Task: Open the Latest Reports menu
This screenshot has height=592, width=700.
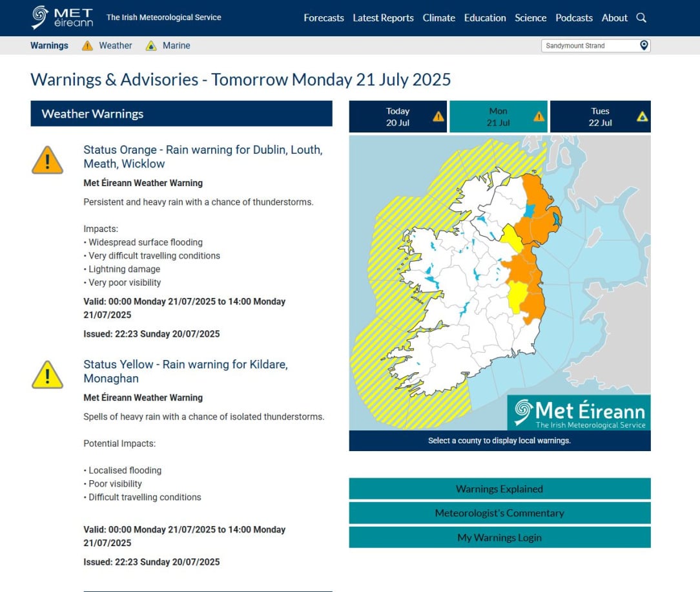Action: (x=383, y=18)
